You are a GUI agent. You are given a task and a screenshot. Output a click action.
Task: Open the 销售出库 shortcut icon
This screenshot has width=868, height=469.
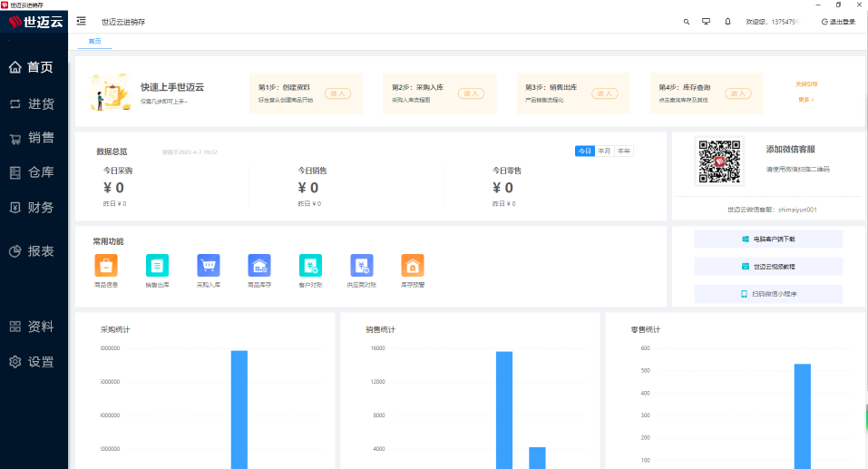pos(157,266)
